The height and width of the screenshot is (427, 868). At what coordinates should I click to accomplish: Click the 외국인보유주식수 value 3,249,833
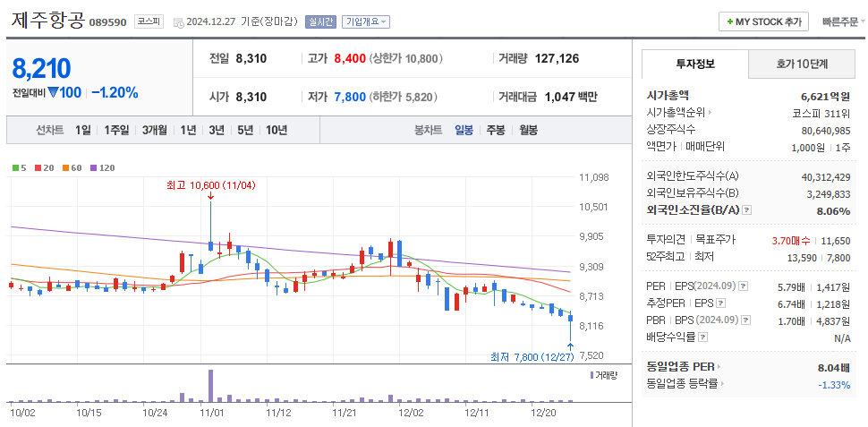828,194
